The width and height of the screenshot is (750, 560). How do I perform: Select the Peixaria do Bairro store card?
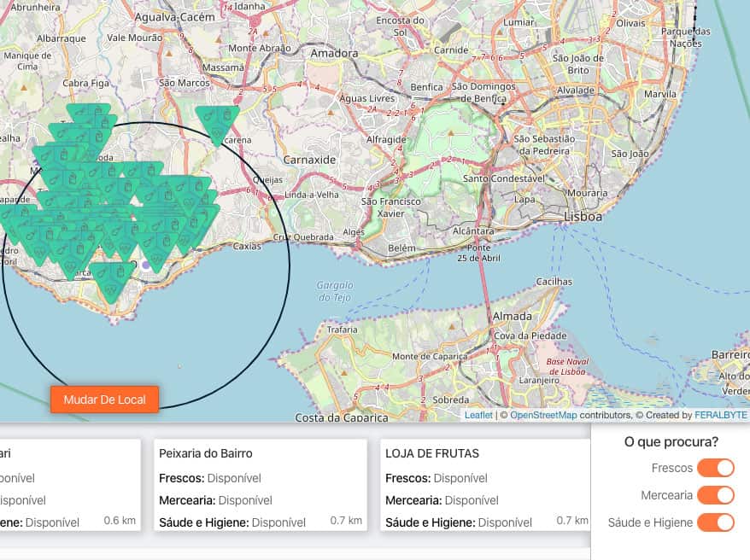click(261, 485)
